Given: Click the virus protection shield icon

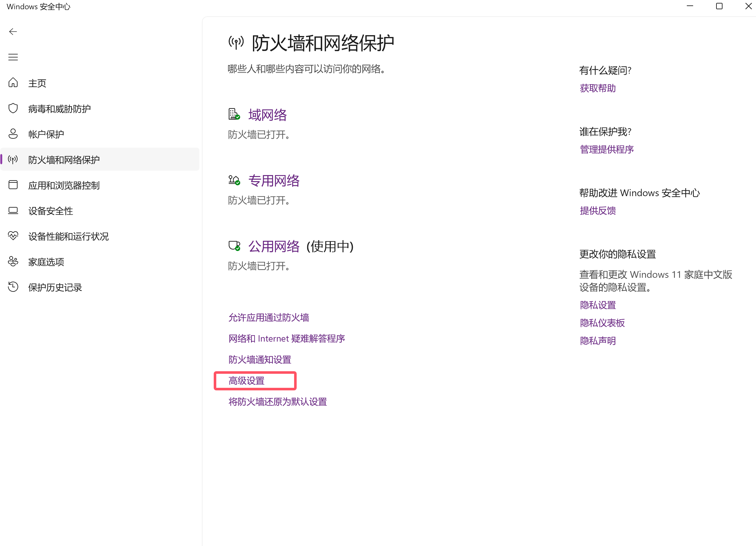Looking at the screenshot, I should pyautogui.click(x=13, y=108).
